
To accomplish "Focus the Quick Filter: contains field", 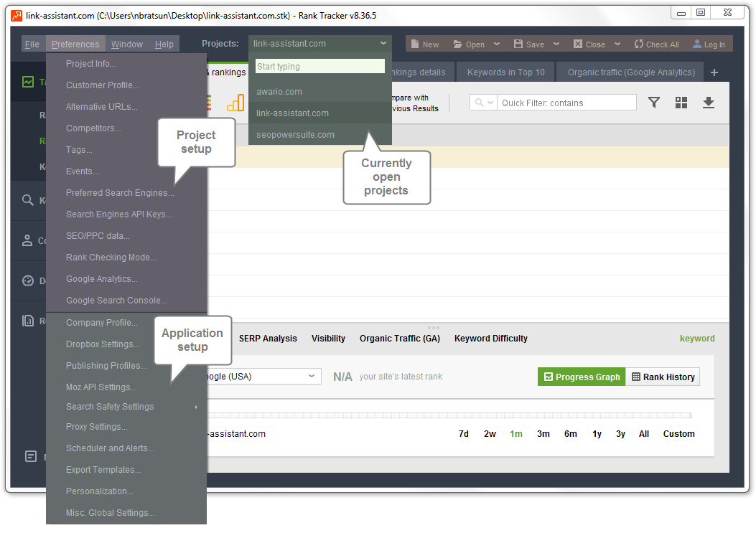I will pyautogui.click(x=566, y=103).
